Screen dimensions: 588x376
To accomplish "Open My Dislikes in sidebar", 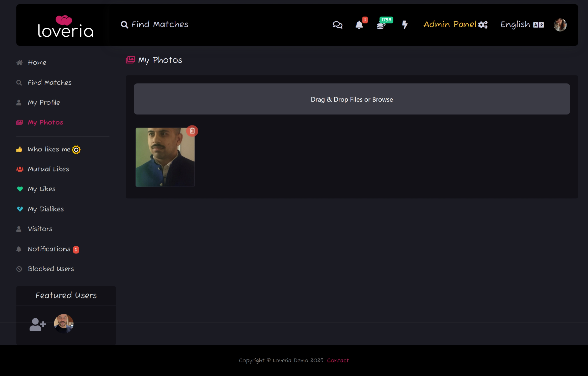I will click(x=46, y=209).
